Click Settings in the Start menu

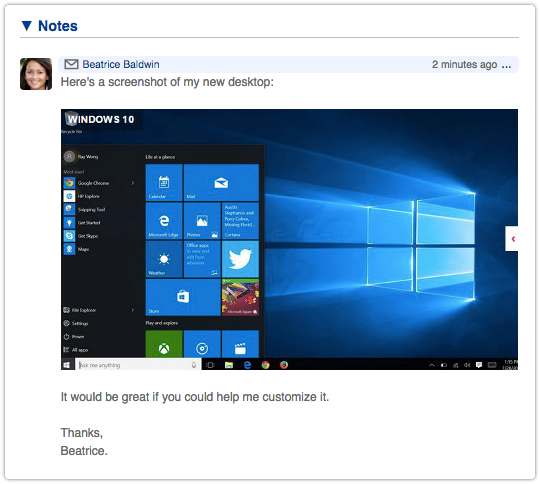point(76,323)
